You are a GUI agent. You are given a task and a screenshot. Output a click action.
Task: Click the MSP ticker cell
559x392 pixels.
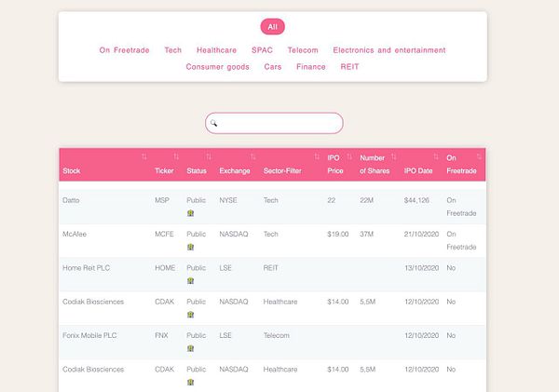(162, 200)
